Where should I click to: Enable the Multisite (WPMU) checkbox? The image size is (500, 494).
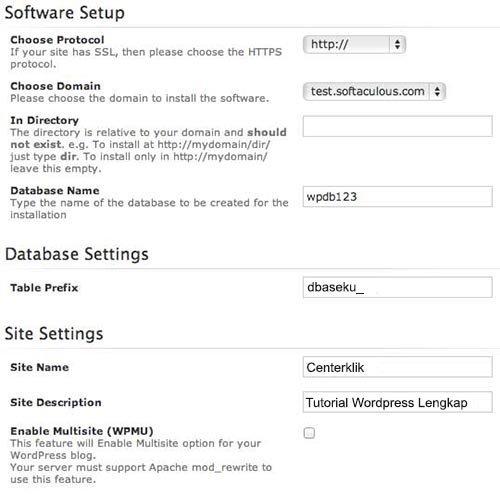(309, 433)
